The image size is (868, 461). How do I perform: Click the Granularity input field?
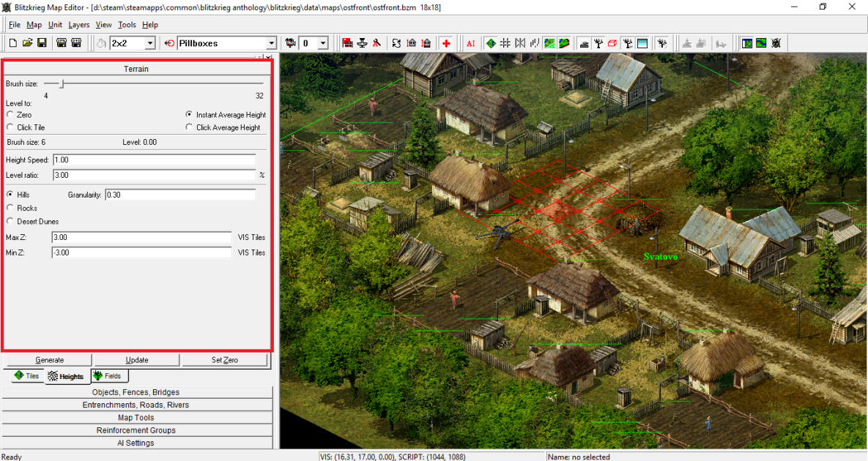tap(180, 195)
